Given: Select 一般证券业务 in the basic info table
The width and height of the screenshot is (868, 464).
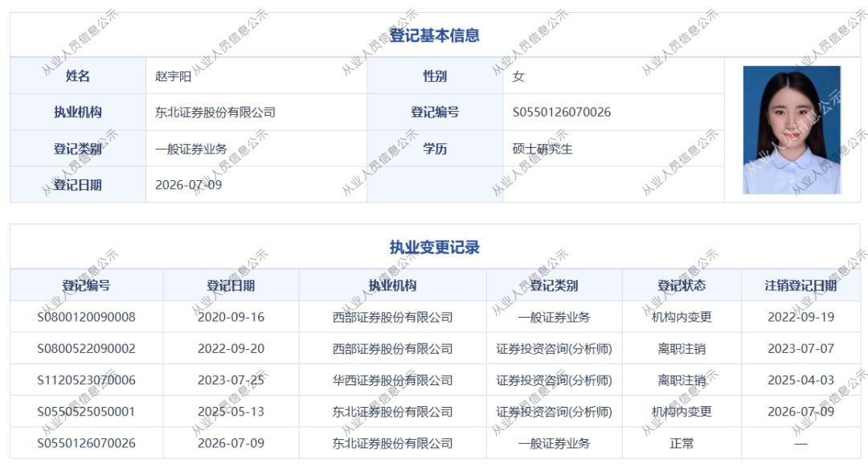Looking at the screenshot, I should 191,149.
